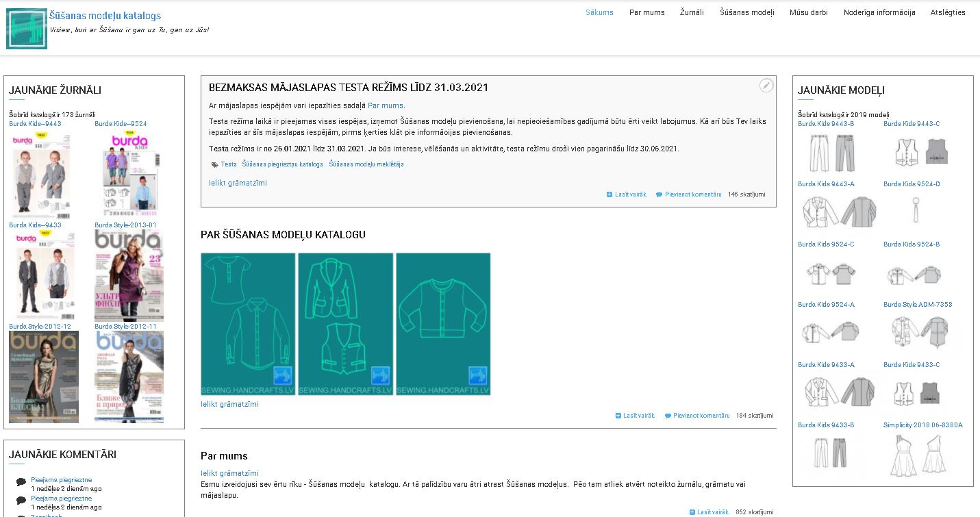Open the Burda Kids 9433 journal link
This screenshot has height=517, width=980.
[35, 225]
